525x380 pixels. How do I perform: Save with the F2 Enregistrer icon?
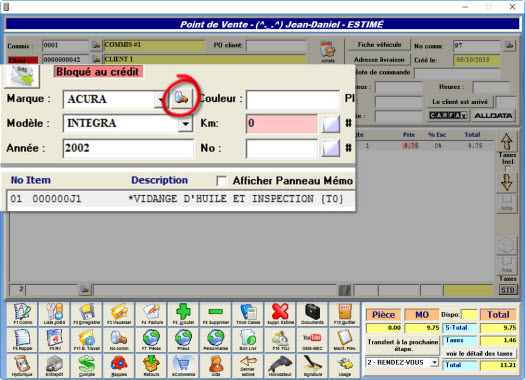click(x=86, y=314)
